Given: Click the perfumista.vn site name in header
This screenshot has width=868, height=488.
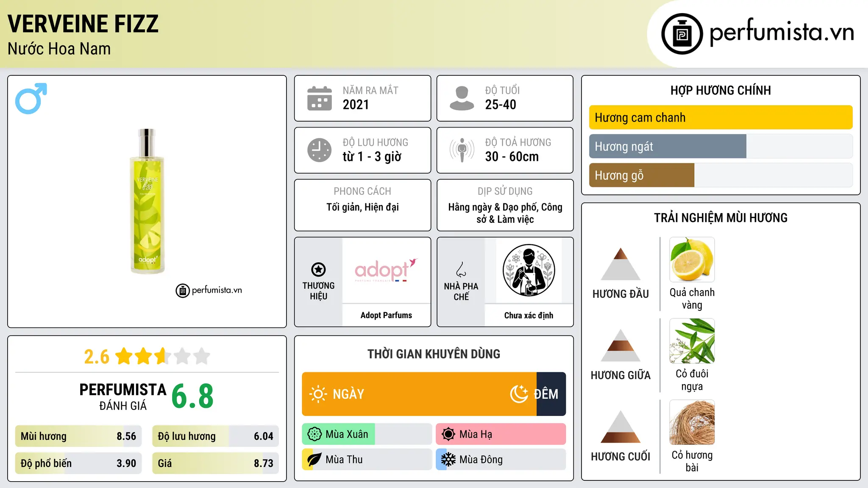Looking at the screenshot, I should [782, 32].
